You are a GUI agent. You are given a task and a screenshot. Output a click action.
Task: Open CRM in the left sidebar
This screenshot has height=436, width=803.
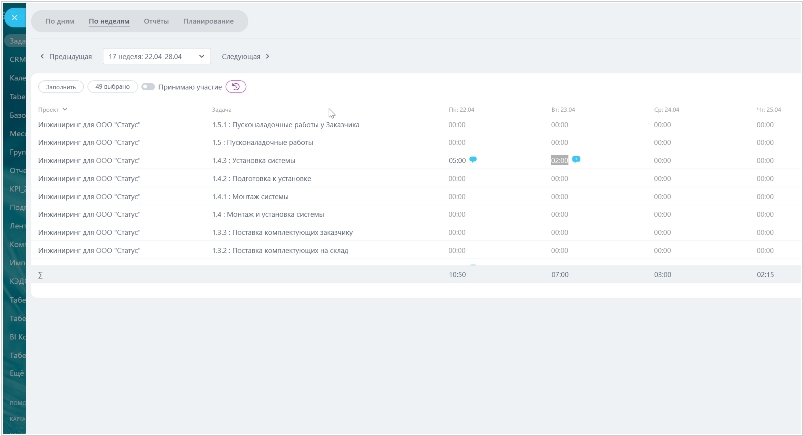pyautogui.click(x=17, y=59)
